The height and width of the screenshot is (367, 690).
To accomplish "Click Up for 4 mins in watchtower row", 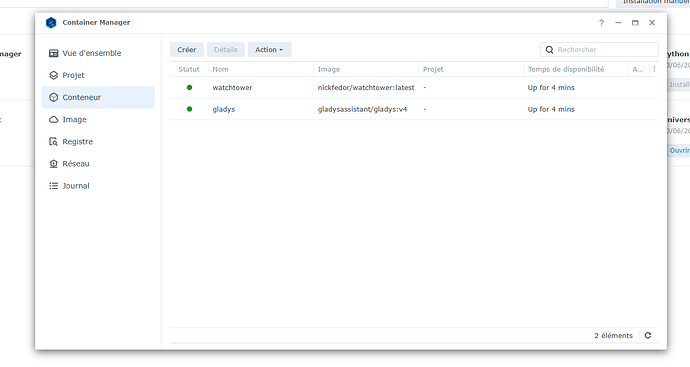I will click(551, 88).
